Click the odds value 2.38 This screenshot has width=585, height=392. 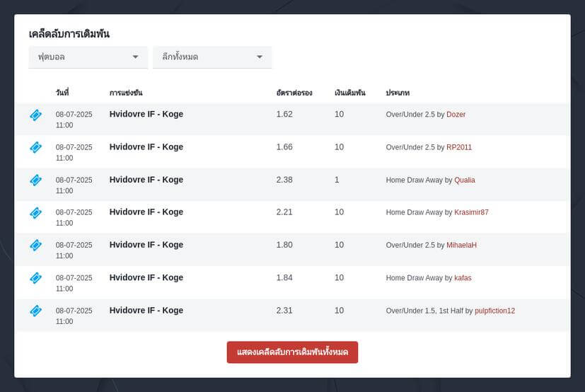pyautogui.click(x=284, y=180)
